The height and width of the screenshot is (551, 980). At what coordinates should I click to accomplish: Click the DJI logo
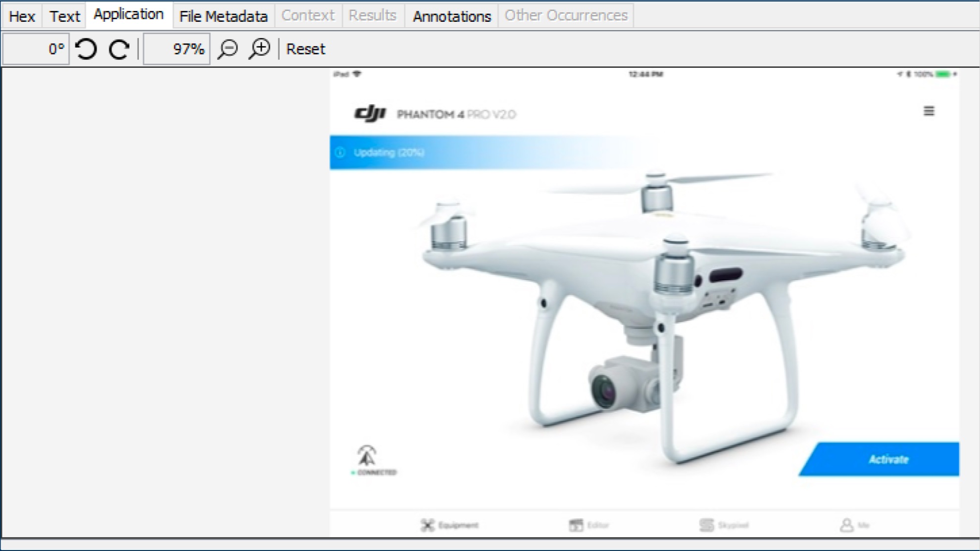point(370,113)
